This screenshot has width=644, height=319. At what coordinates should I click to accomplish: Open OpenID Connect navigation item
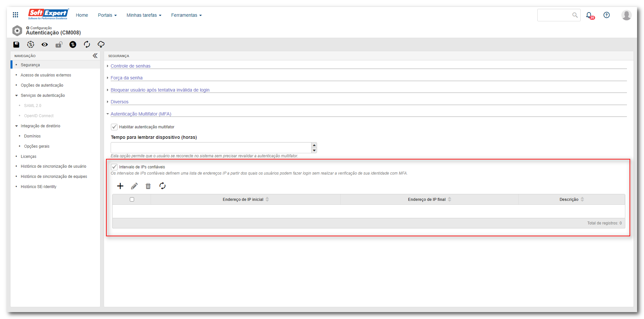(x=39, y=116)
